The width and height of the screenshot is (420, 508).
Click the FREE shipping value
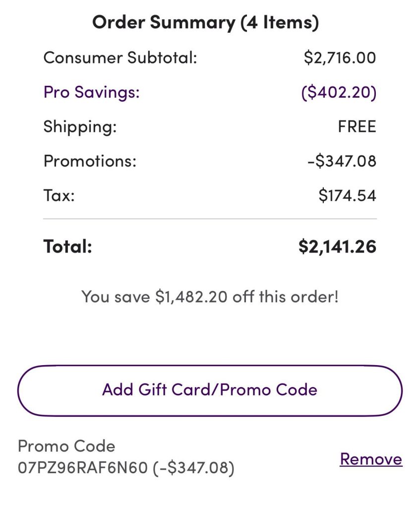(357, 127)
